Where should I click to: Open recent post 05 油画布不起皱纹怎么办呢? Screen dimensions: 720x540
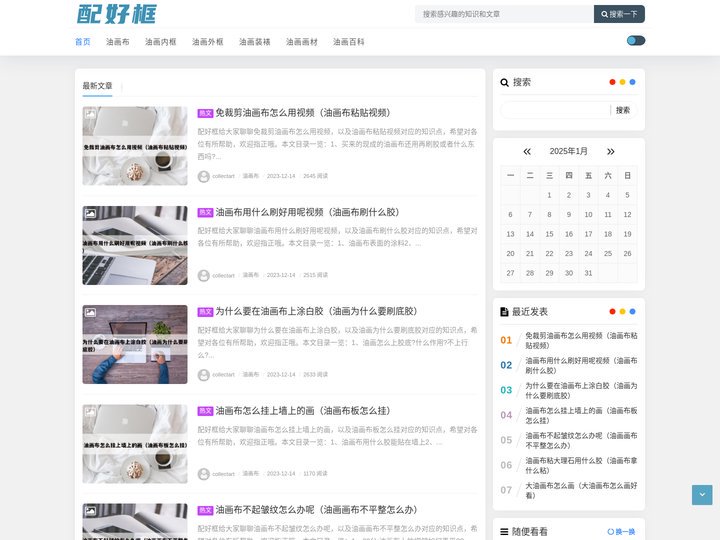click(x=581, y=440)
